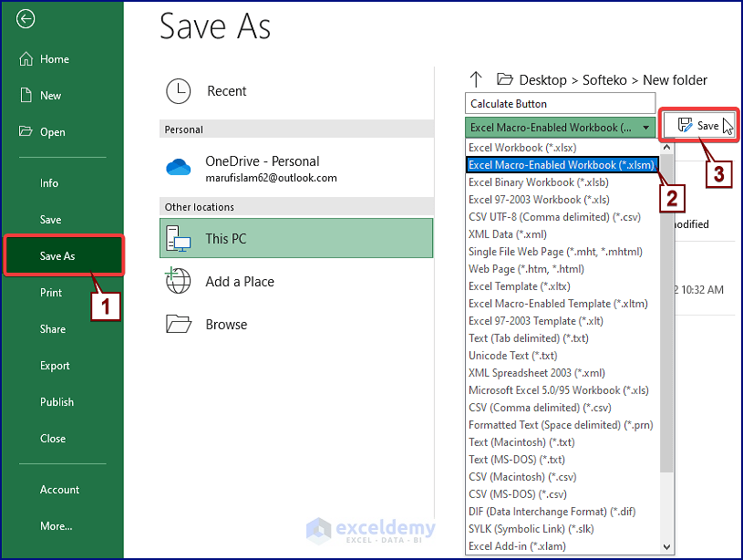Click the folder icon beside Desktop path
Viewport: 743px width, 560px height.
tap(505, 79)
